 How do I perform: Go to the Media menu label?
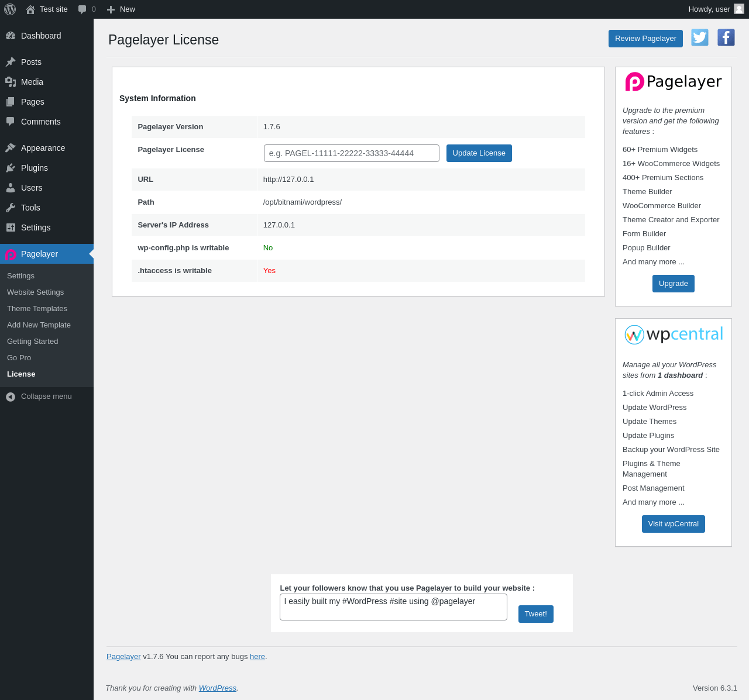(32, 82)
